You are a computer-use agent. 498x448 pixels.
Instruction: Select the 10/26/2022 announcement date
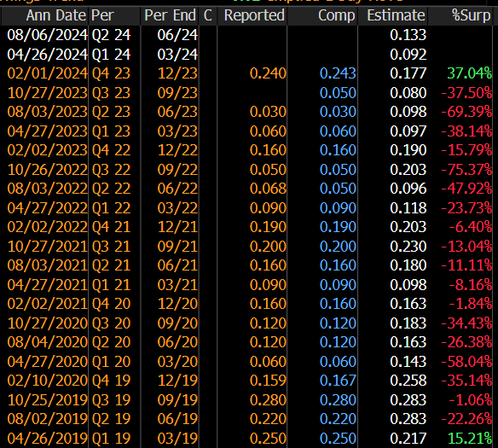coord(47,169)
